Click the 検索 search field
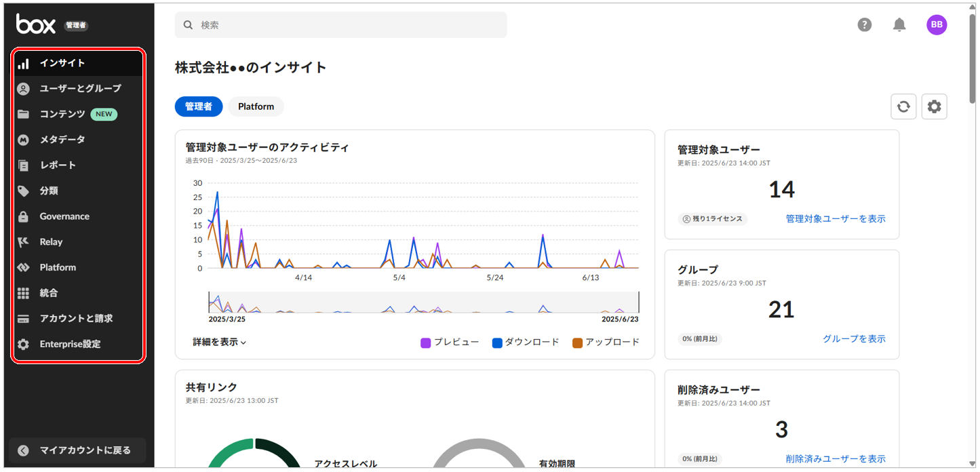 [341, 25]
